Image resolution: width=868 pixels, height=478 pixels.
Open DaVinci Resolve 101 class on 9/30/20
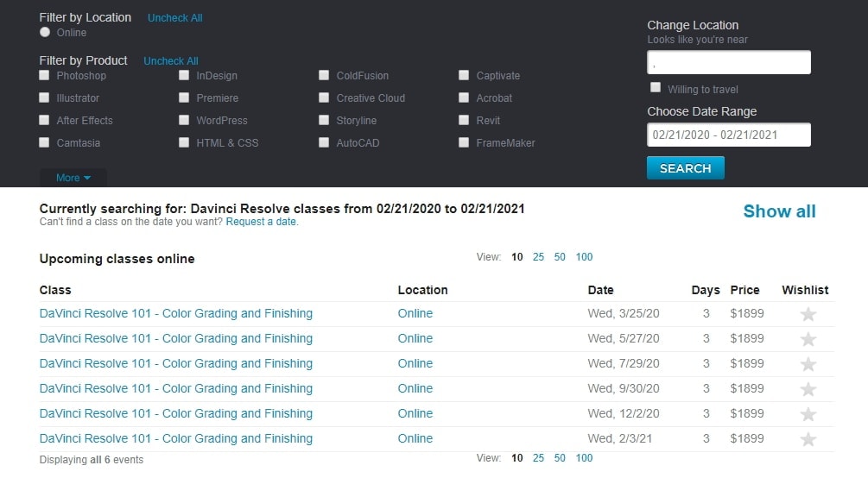coord(176,388)
